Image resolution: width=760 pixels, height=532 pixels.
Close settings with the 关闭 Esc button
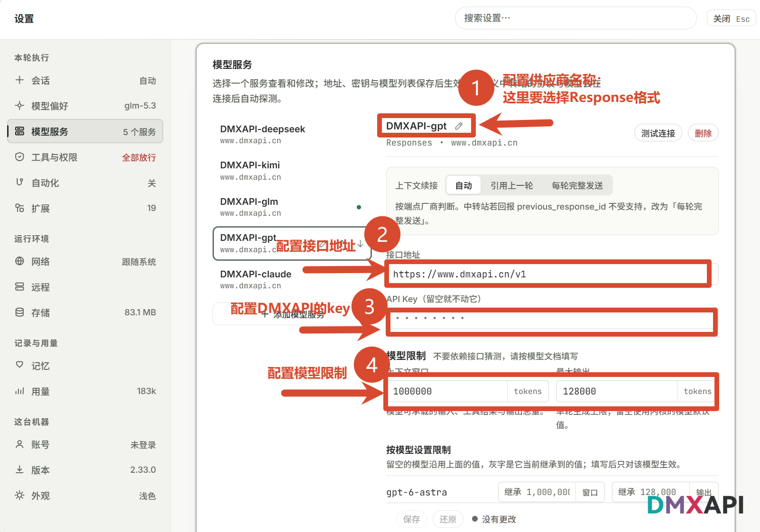pyautogui.click(x=731, y=18)
